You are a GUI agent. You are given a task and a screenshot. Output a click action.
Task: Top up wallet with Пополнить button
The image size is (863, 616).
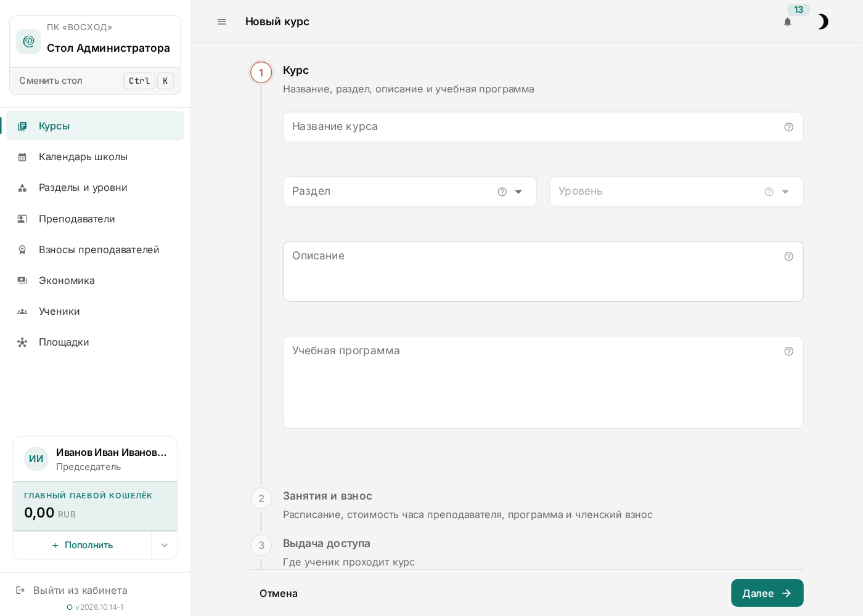click(83, 545)
